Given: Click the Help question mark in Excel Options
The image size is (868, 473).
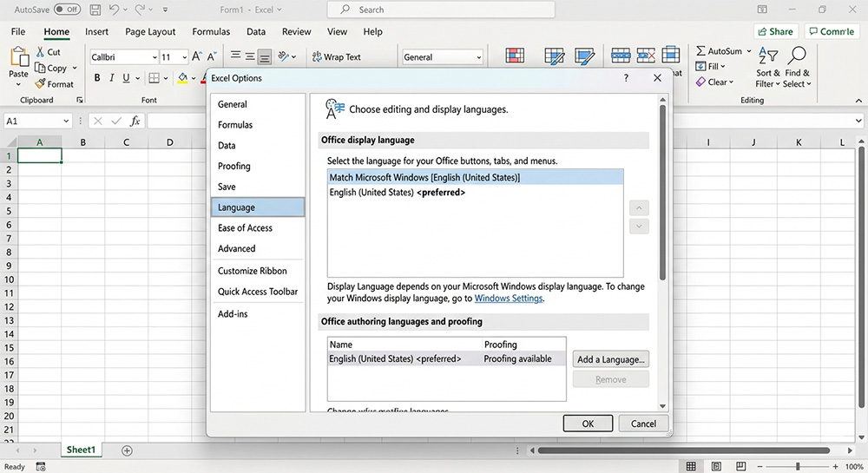Looking at the screenshot, I should tap(626, 78).
